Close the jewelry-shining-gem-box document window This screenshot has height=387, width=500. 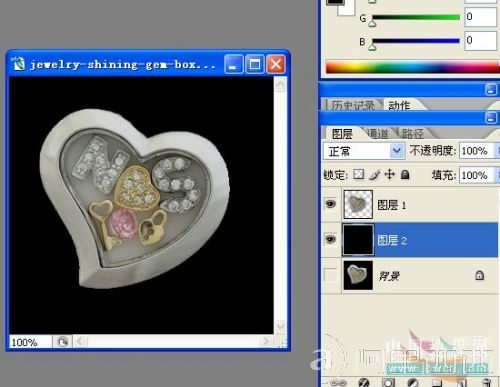coord(276,64)
